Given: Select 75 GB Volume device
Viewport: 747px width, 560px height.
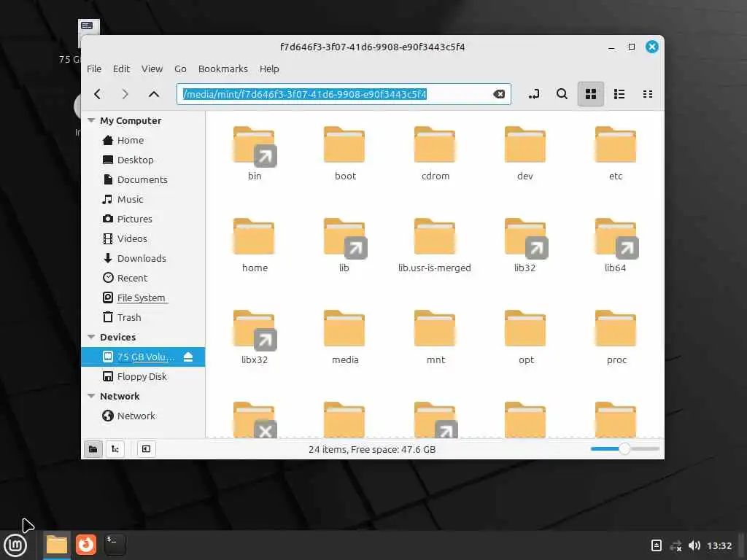Looking at the screenshot, I should (143, 357).
